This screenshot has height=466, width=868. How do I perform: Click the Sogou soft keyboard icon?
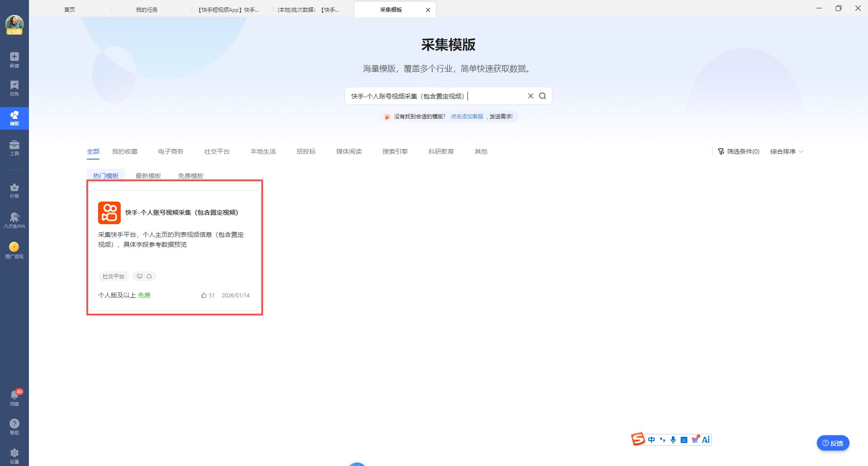tap(684, 440)
